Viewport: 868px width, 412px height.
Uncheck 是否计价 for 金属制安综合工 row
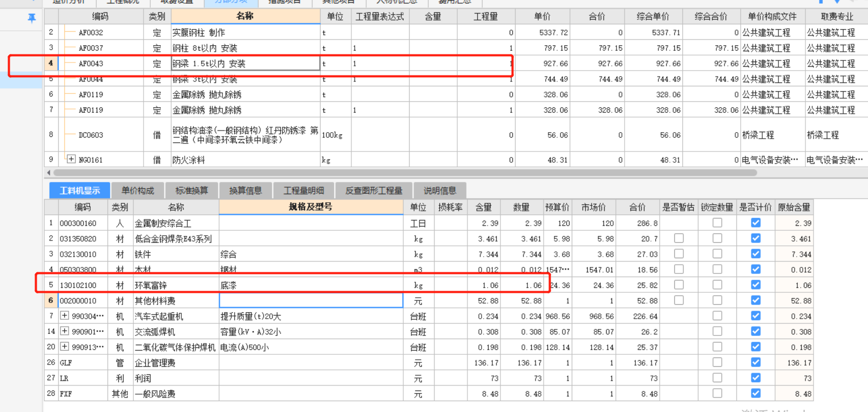coord(756,223)
